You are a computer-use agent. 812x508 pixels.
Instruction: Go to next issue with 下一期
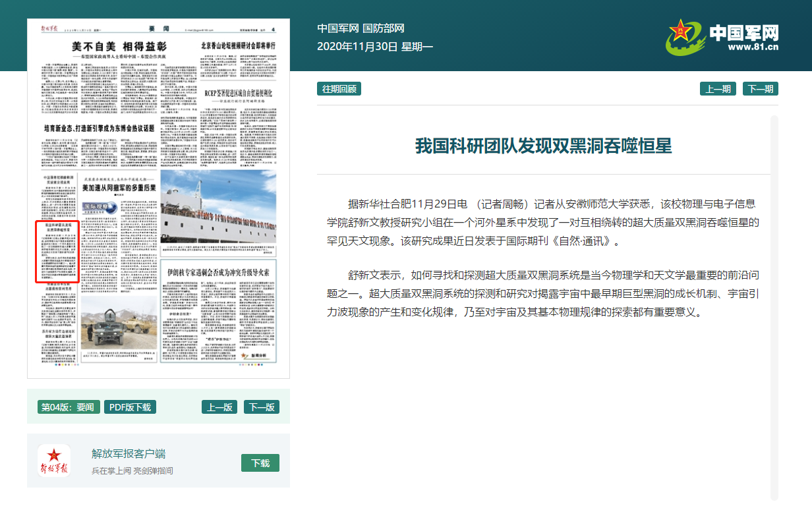(x=760, y=89)
